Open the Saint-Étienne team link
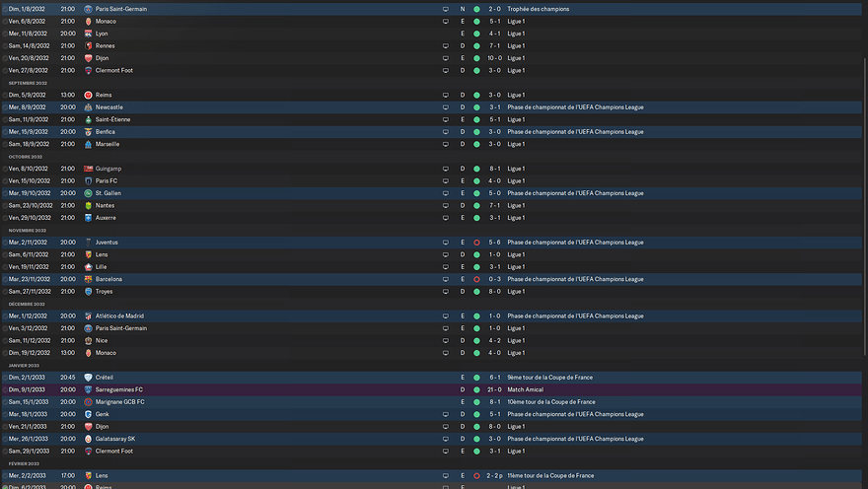Screen dimensions: 868x489 pyautogui.click(x=112, y=119)
